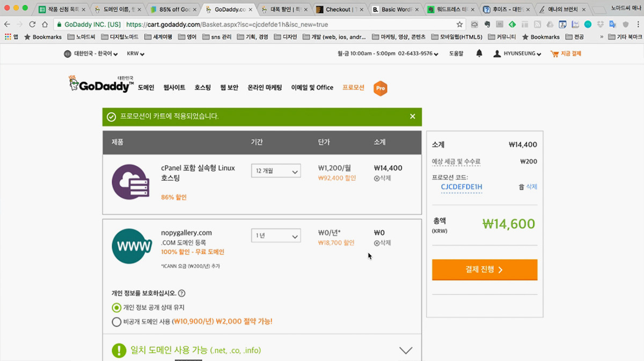Screen dimensions: 644x361
Task: Click the cloud extension icon beside star
Action: pyautogui.click(x=474, y=25)
